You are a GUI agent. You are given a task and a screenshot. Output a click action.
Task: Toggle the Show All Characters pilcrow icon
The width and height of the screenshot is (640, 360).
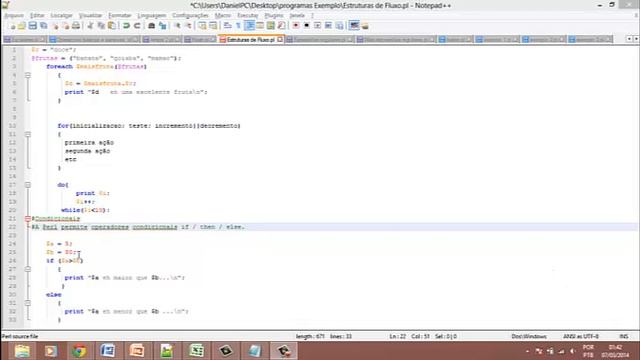click(x=238, y=26)
